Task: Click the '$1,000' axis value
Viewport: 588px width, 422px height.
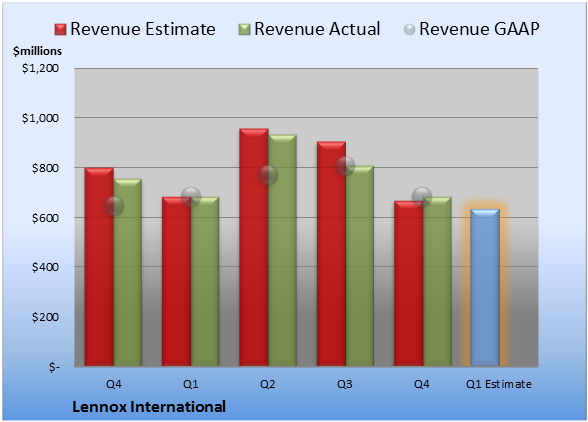Action: [40, 118]
